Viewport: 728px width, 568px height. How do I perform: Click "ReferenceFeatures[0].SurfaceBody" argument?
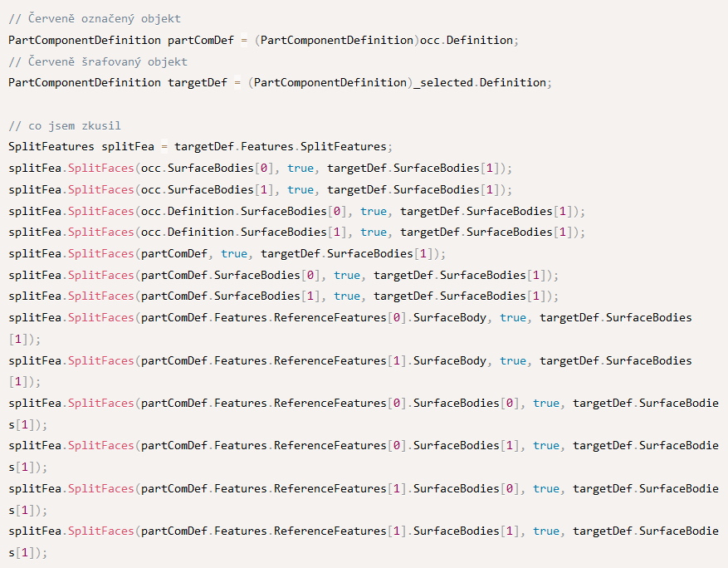click(x=380, y=317)
